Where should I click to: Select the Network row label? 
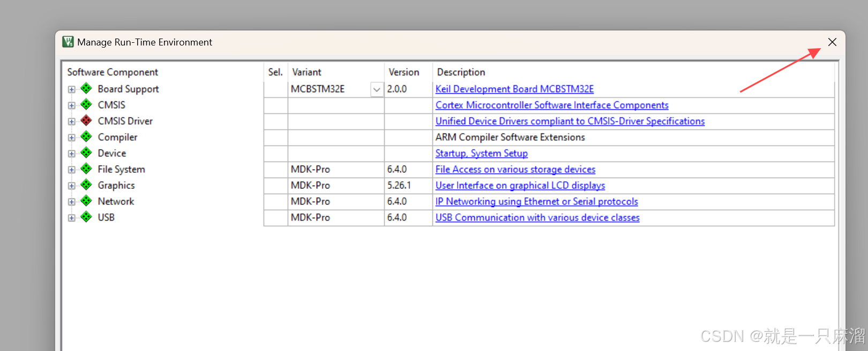116,202
